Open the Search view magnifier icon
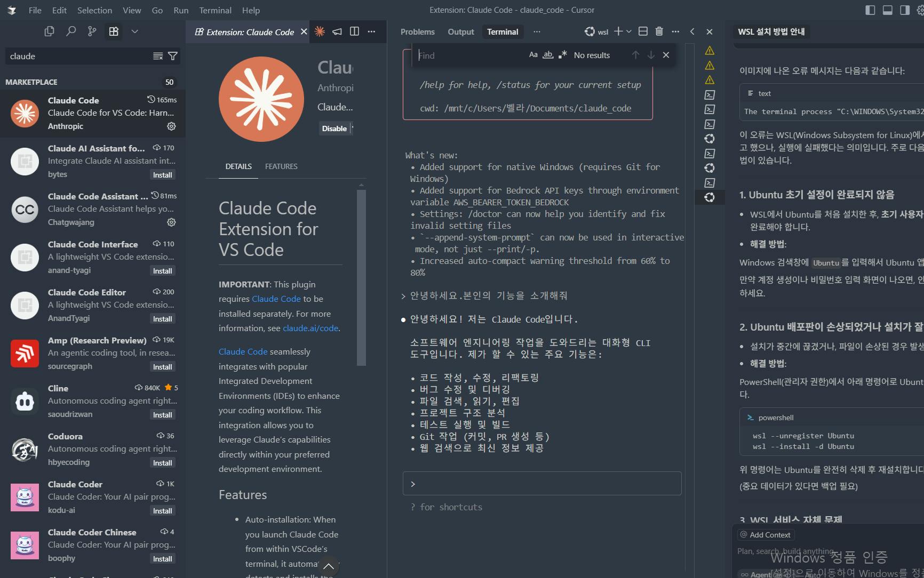The height and width of the screenshot is (578, 924). point(70,31)
